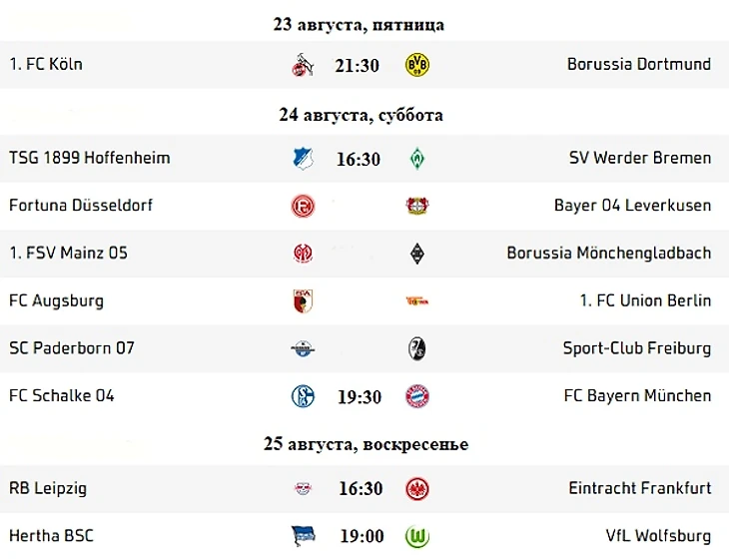The height and width of the screenshot is (560, 729).
Task: Select the Union Berlin logo
Action: 417,301
